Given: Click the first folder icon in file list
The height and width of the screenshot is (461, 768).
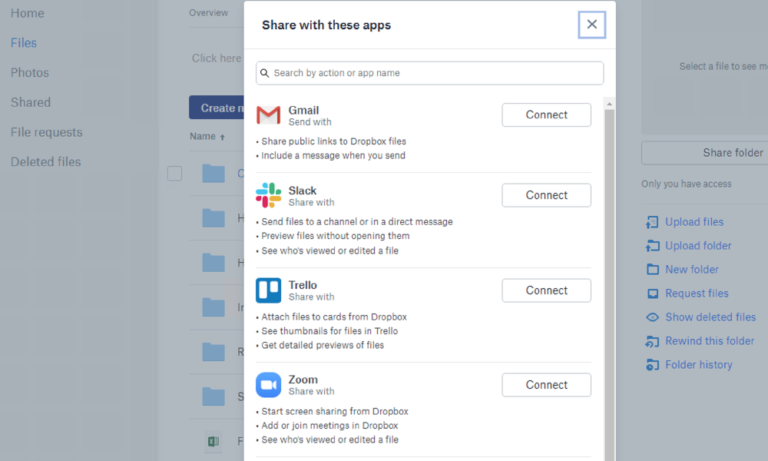Looking at the screenshot, I should [x=214, y=173].
